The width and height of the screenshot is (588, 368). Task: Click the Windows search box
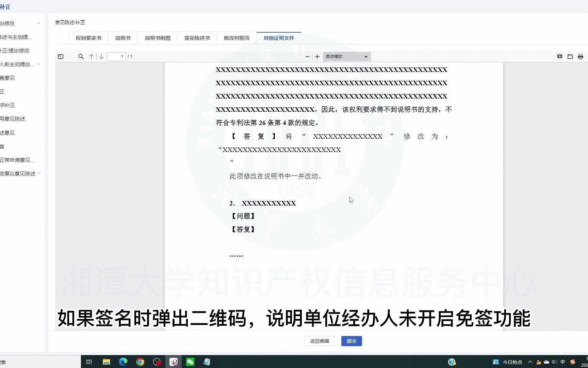[40, 362]
